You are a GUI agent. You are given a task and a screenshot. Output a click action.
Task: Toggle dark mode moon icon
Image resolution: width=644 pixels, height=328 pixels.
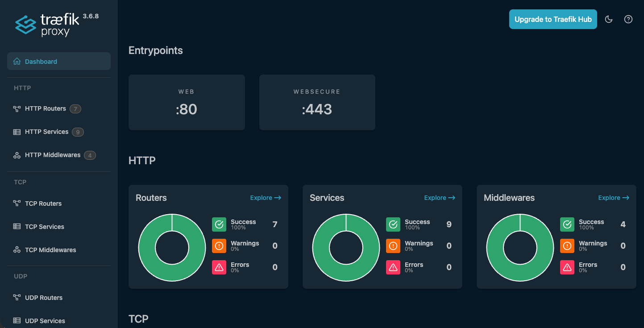[x=608, y=19]
